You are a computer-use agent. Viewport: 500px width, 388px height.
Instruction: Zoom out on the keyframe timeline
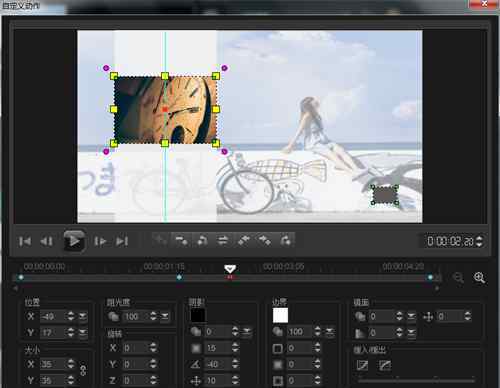pos(459,278)
